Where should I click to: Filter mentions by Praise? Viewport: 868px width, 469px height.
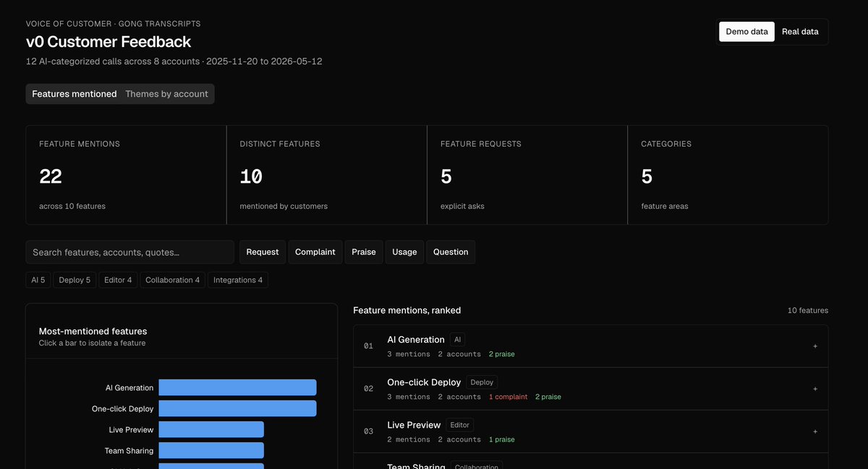coord(364,252)
